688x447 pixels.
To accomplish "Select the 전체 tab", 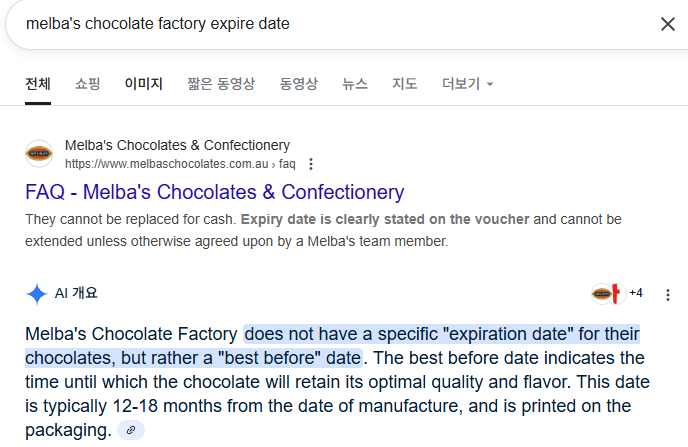I will point(38,84).
